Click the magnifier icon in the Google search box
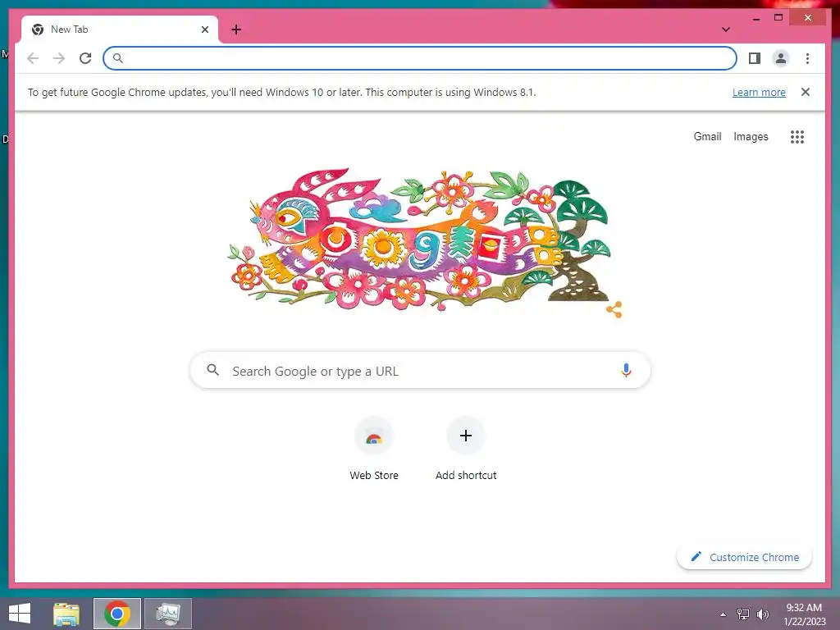Screen dimensions: 840x630 click(x=212, y=370)
